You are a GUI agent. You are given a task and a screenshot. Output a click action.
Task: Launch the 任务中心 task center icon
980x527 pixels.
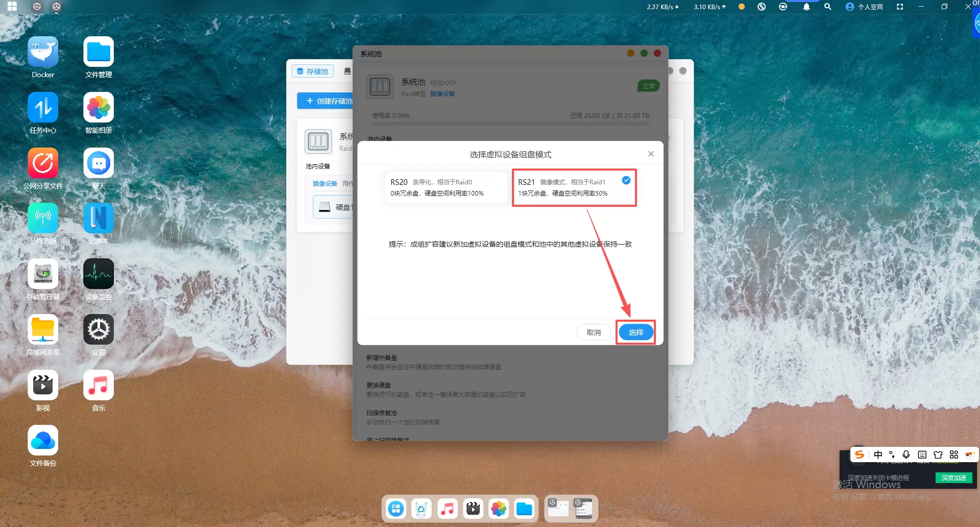click(x=43, y=108)
